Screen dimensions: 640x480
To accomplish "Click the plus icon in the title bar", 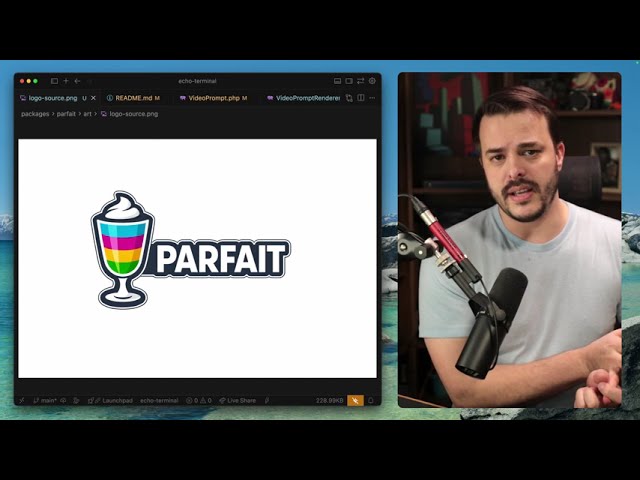I will pos(66,81).
